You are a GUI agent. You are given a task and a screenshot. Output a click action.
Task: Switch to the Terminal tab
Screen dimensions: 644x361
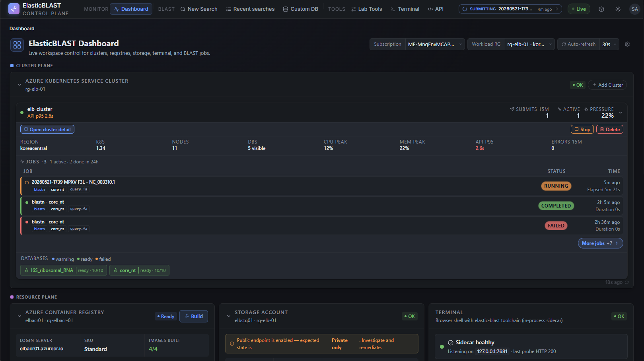(x=405, y=9)
